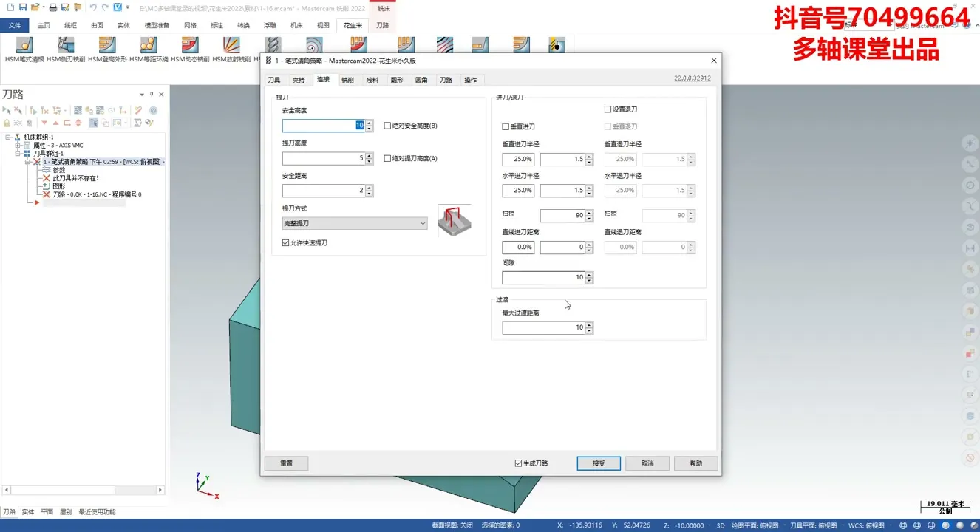
Task: Select the HSM侧刃铣削 ribbon icon
Action: pos(66,46)
